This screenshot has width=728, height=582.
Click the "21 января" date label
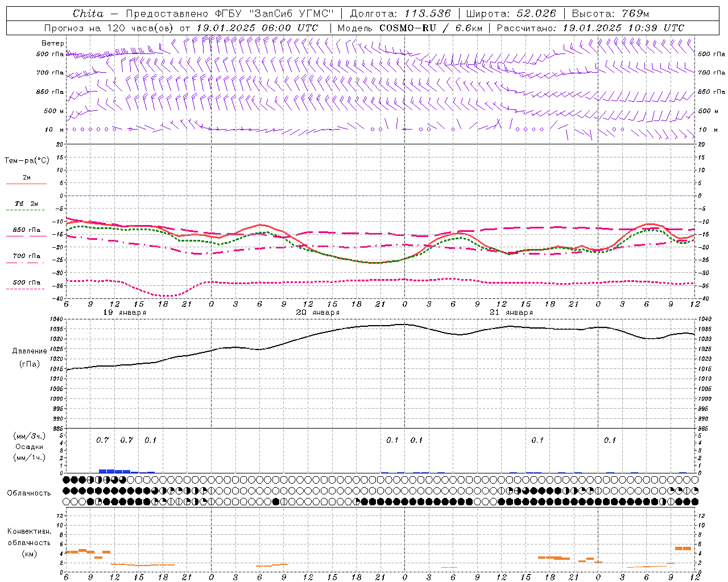(x=511, y=313)
